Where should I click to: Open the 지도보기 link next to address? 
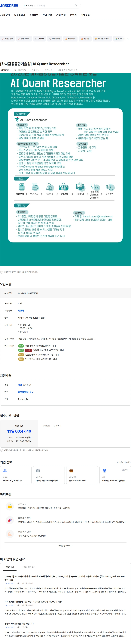[x=90, y=339]
